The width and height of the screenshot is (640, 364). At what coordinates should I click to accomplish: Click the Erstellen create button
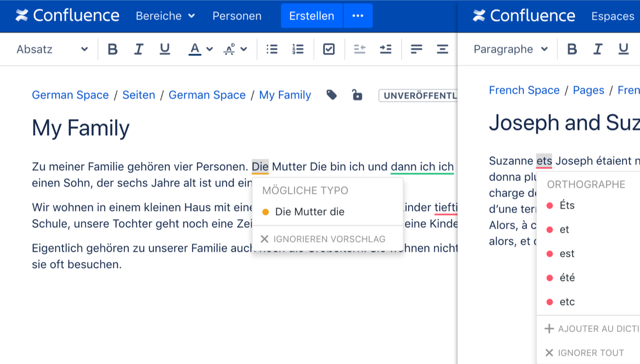[x=312, y=16]
